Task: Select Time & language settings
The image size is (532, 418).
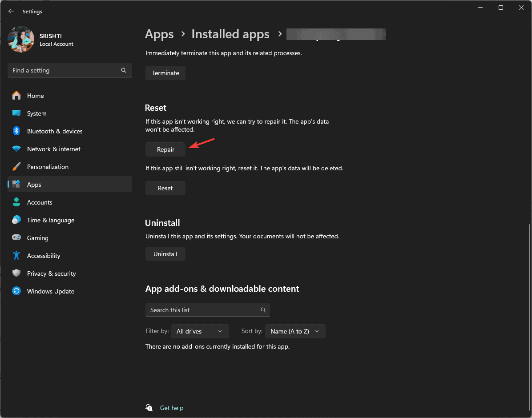Action: click(x=50, y=220)
